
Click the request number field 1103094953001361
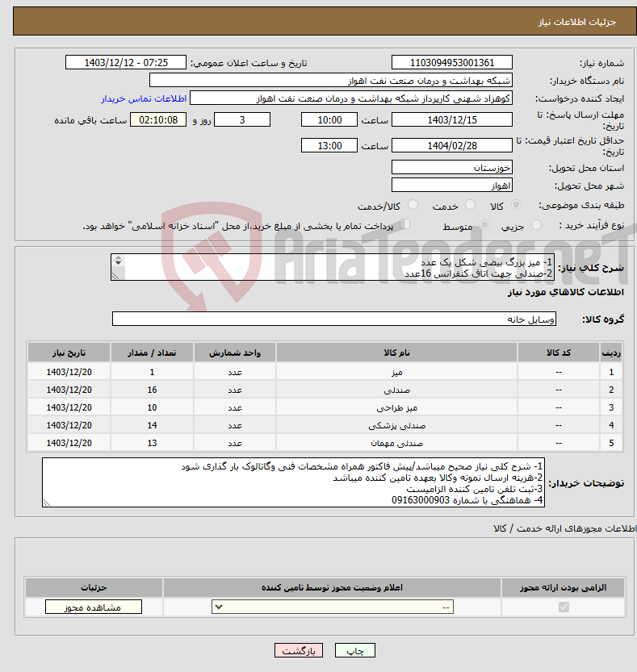[x=452, y=63]
